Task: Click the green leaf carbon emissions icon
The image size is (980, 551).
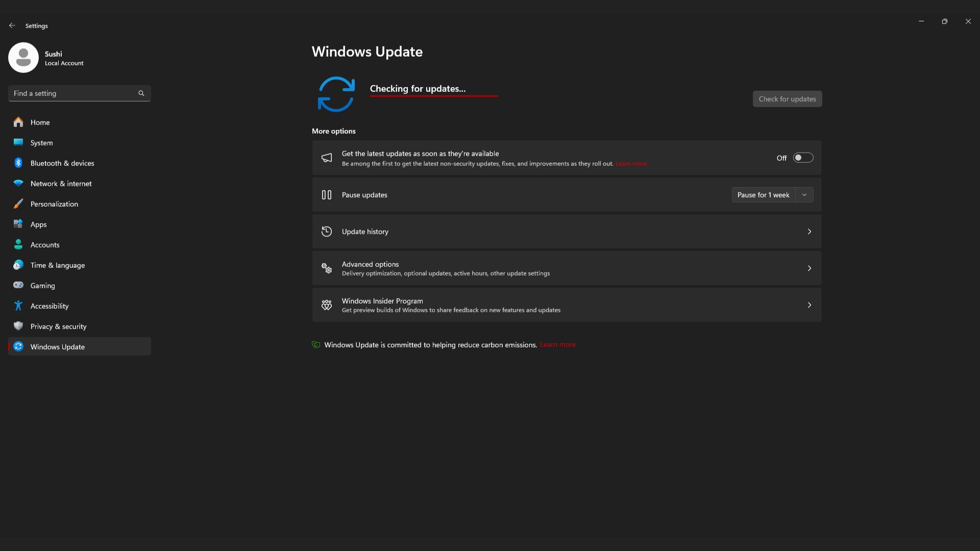Action: [316, 345]
